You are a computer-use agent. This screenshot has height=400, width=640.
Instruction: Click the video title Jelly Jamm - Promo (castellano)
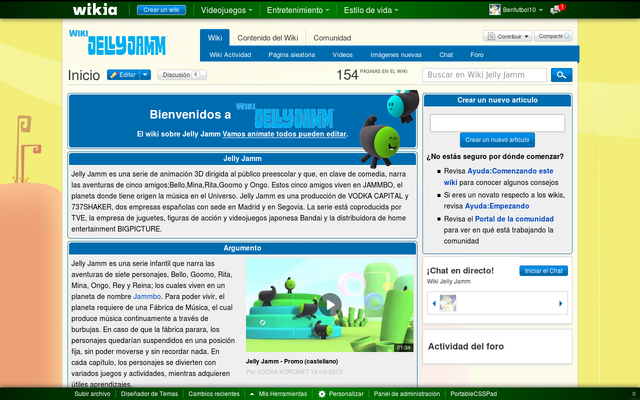pyautogui.click(x=292, y=362)
